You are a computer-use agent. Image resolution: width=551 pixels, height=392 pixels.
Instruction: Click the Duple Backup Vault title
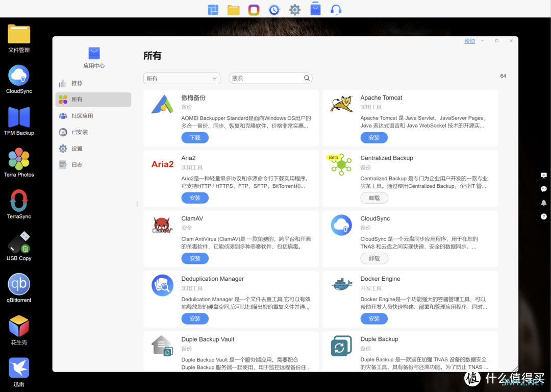(x=208, y=339)
